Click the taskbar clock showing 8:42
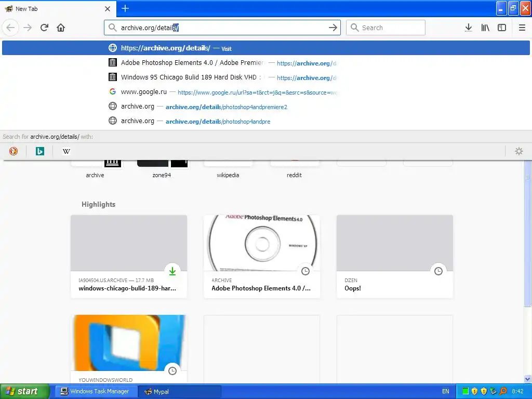The height and width of the screenshot is (399, 532). point(517,391)
